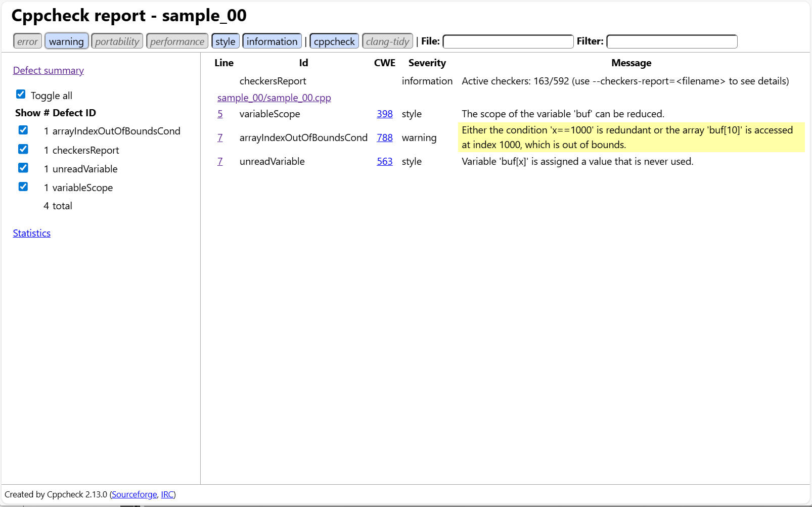Open CWE 563 link
Image resolution: width=812 pixels, height=507 pixels.
pos(385,161)
